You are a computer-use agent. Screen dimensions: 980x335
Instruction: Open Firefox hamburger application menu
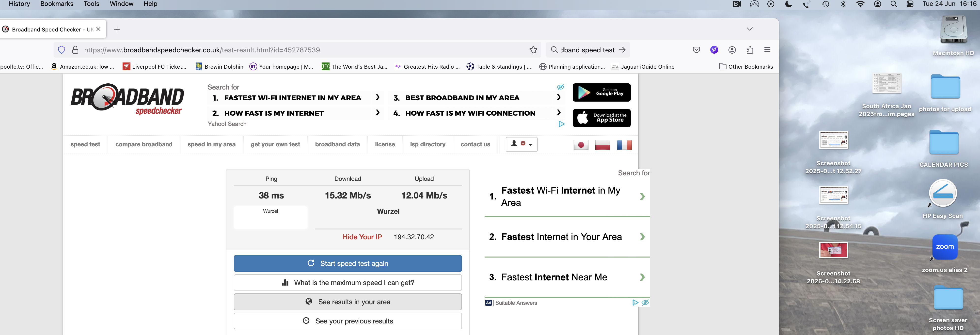point(767,50)
